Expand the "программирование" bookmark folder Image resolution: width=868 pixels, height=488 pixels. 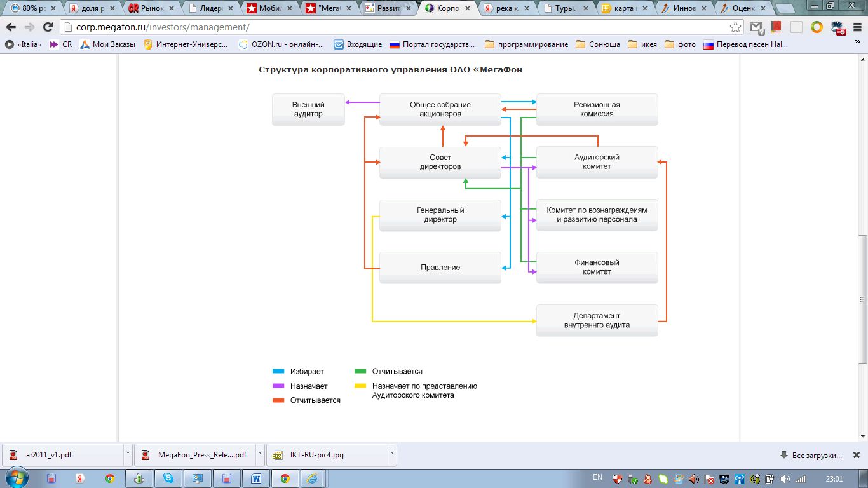[x=526, y=44]
